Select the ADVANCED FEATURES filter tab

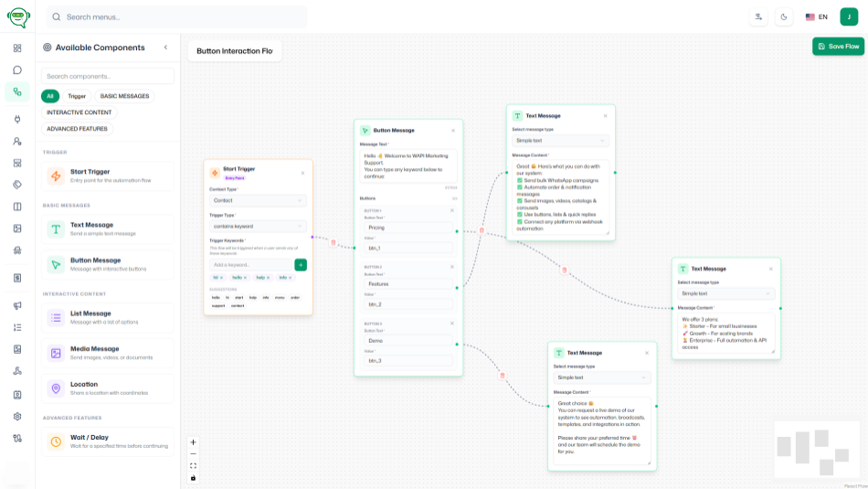point(77,129)
